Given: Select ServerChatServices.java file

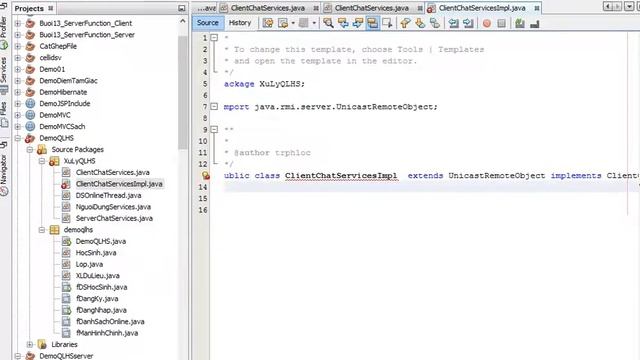Looking at the screenshot, I should pos(114,218).
